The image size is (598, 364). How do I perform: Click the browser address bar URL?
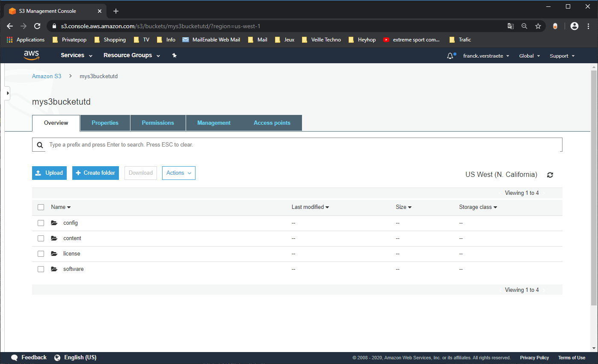tap(161, 26)
